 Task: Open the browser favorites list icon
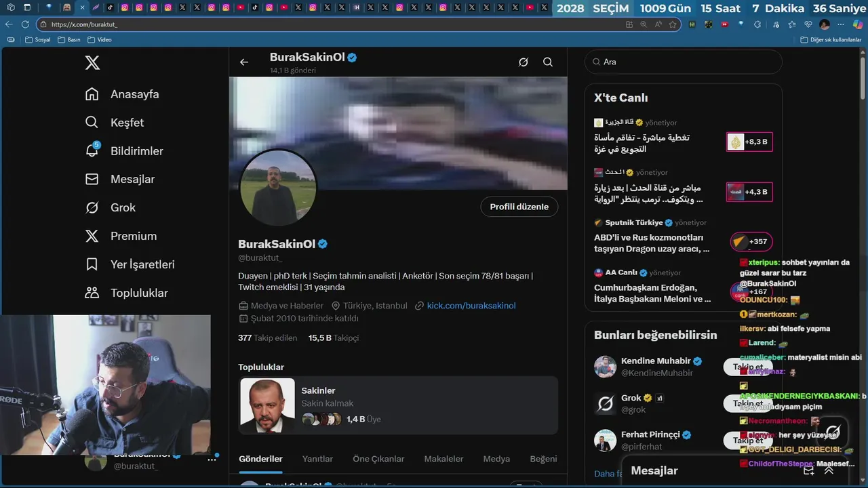click(x=791, y=24)
